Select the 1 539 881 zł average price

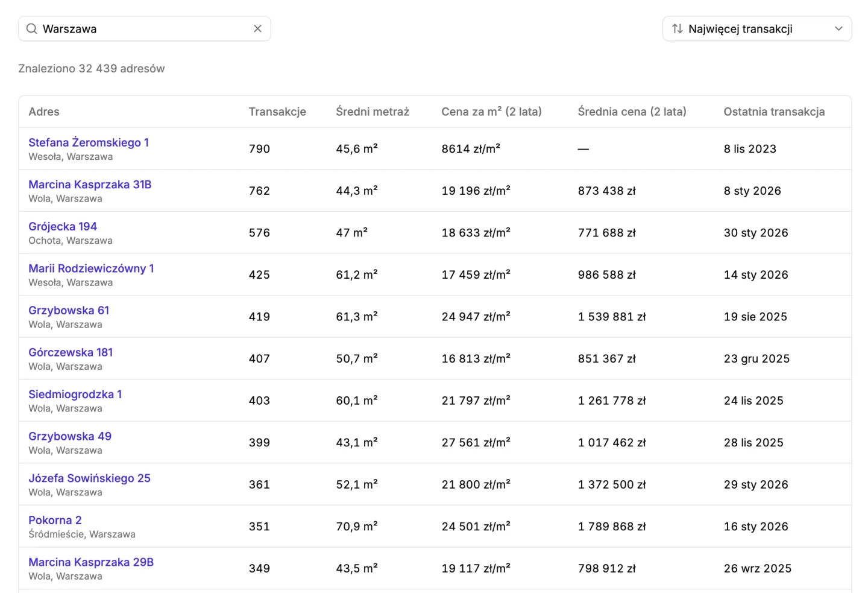coord(612,317)
